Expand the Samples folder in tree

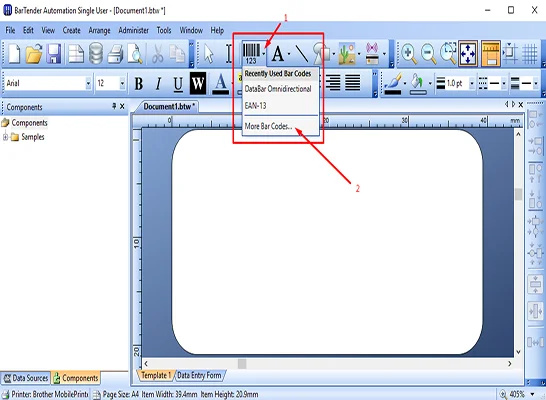5,137
